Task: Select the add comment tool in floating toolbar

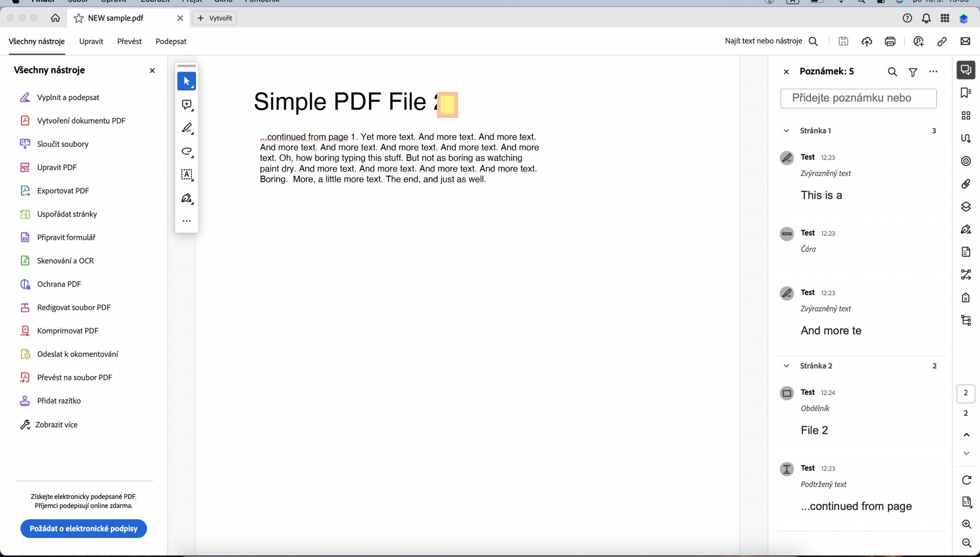Action: tap(187, 105)
